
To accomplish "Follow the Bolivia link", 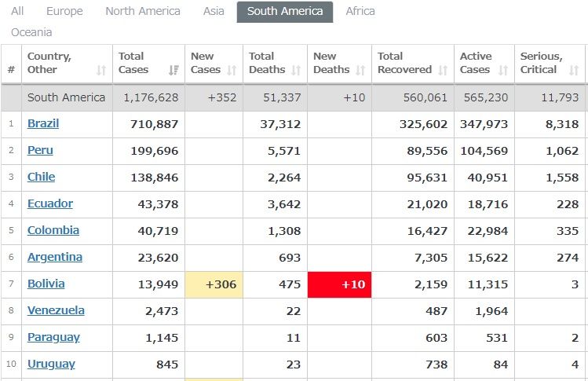I will pyautogui.click(x=46, y=284).
